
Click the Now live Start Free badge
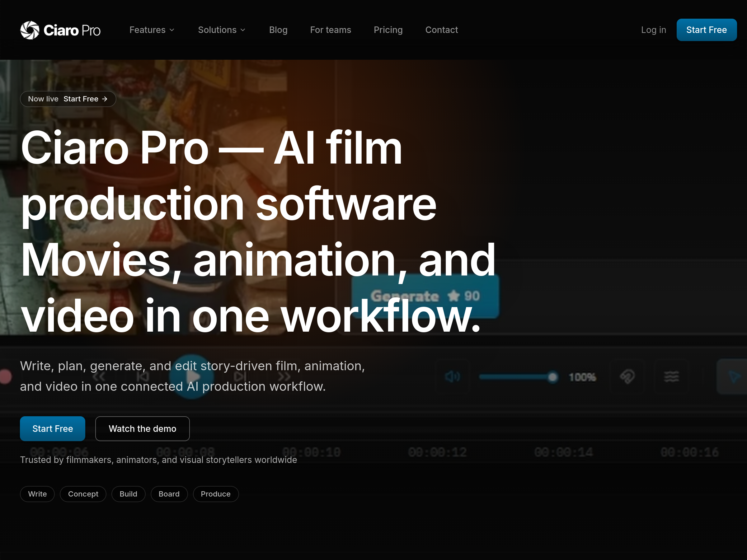point(68,99)
